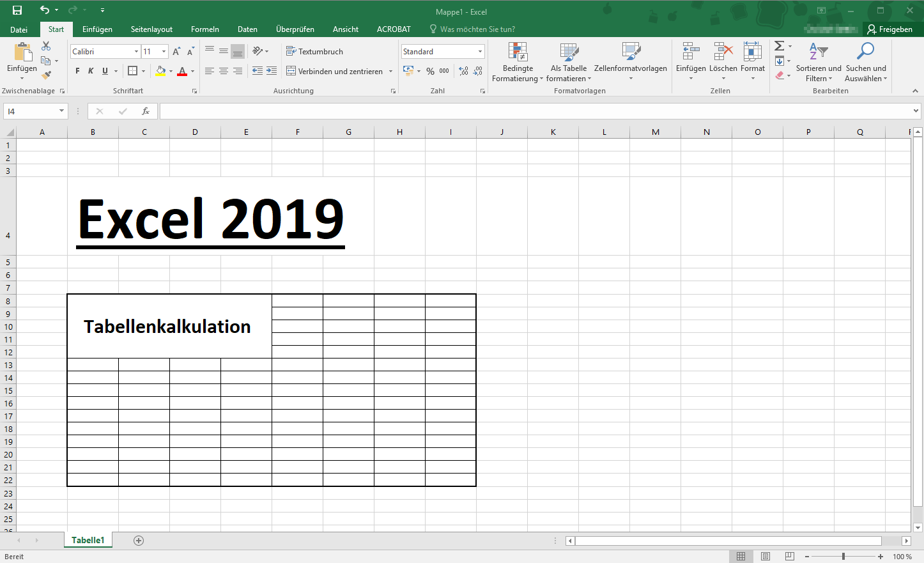The height and width of the screenshot is (563, 924).
Task: Toggle middle vertical alignment
Action: 224,51
